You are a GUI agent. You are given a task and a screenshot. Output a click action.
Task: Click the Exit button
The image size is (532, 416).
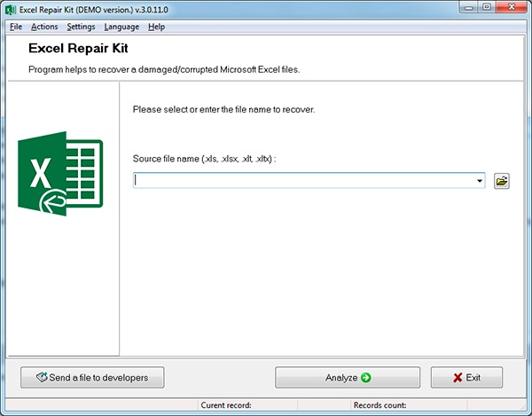point(466,377)
